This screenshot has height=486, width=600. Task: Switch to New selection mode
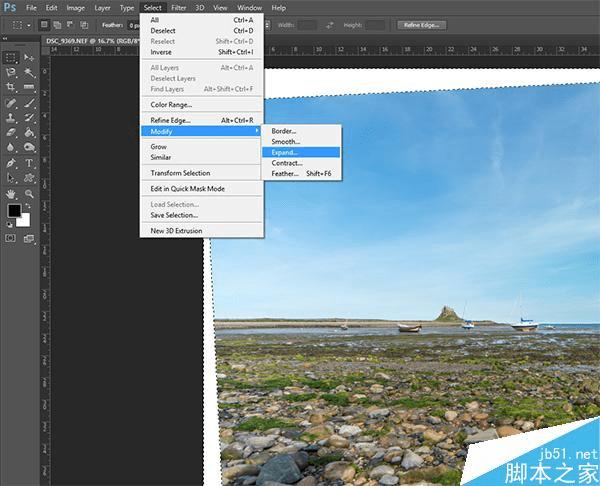[42, 24]
